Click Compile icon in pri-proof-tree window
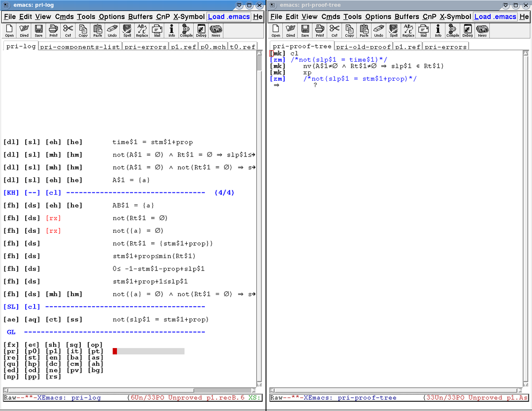This screenshot has height=411, width=532. (453, 30)
